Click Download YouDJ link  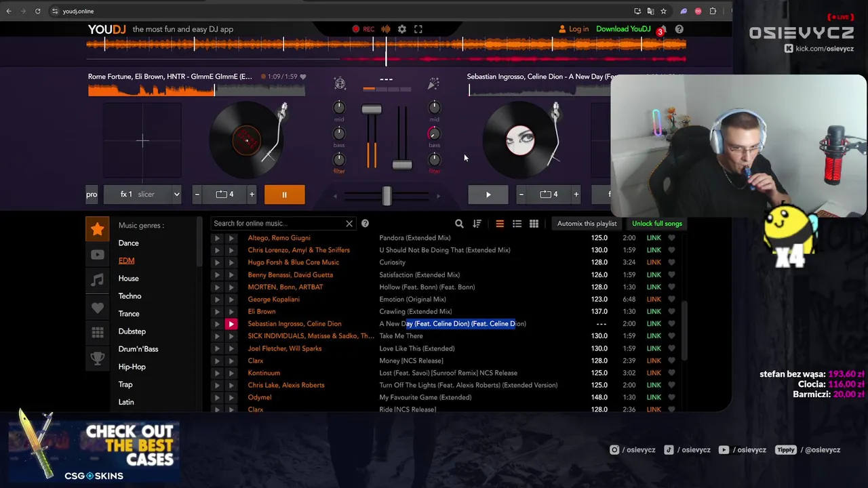[x=623, y=29]
